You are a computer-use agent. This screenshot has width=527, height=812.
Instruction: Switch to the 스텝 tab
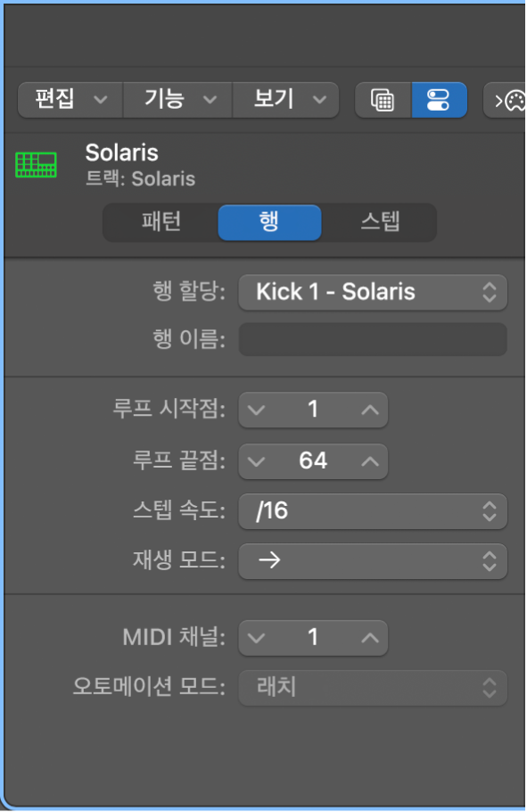[x=382, y=223]
